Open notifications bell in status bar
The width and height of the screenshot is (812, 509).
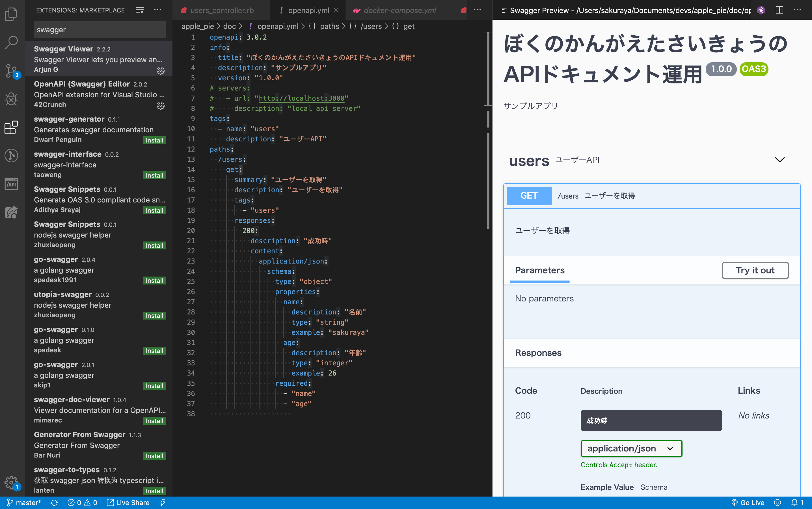pos(797,502)
